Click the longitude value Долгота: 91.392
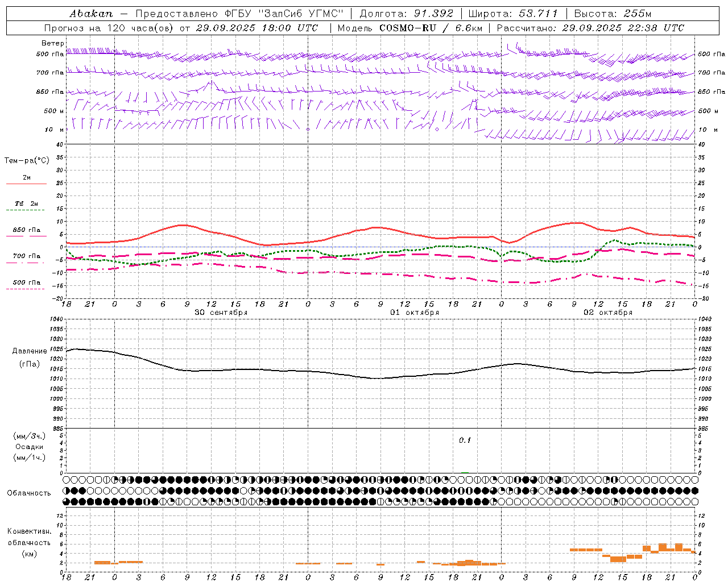The image size is (728, 582). pyautogui.click(x=407, y=14)
